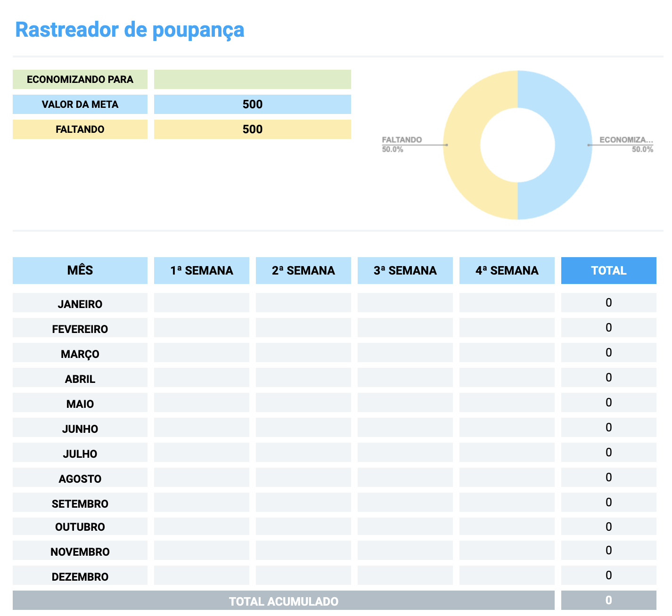The height and width of the screenshot is (616, 672).
Task: Click the ECONOMIZA... 50.0% chart label
Action: click(626, 144)
